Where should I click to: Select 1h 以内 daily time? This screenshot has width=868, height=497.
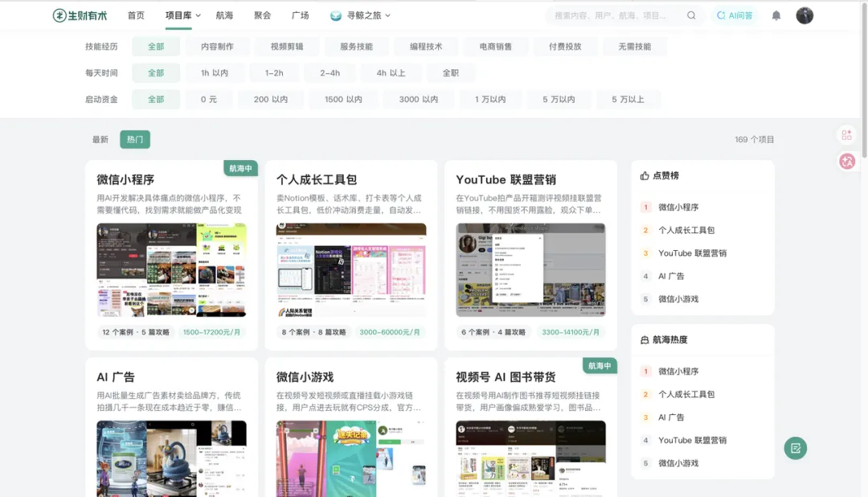tap(215, 72)
